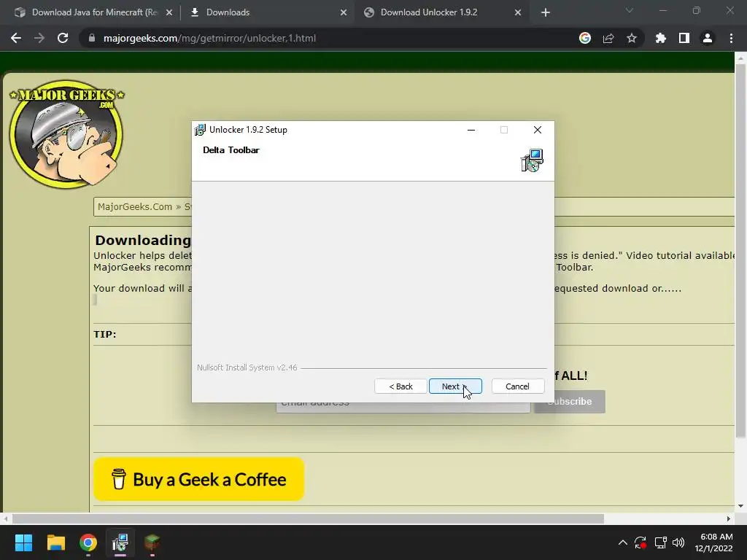747x560 pixels.
Task: Close the Download Unlocker 1.9.2 tab
Action: tap(518, 13)
